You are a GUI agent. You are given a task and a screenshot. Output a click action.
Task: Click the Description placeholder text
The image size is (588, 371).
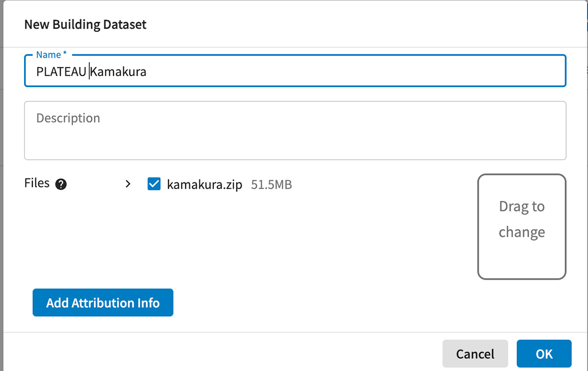coord(68,118)
